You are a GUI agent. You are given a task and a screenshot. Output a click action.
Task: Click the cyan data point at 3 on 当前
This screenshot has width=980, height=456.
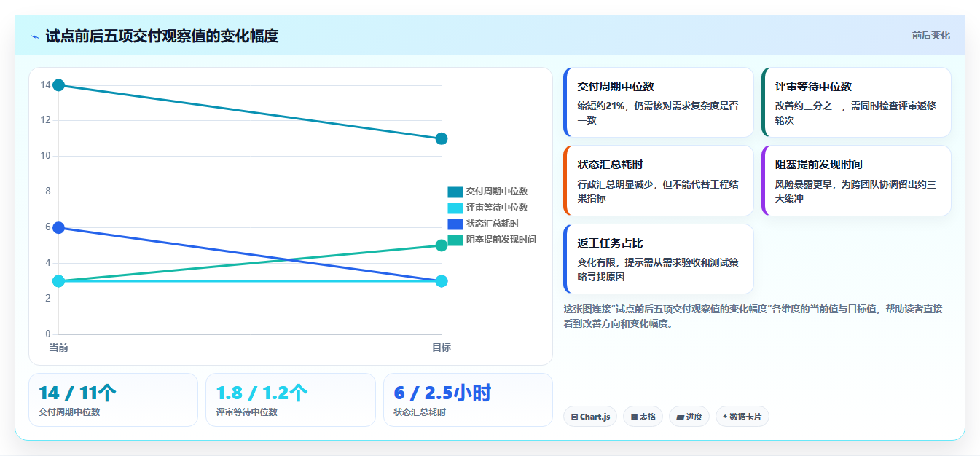(x=59, y=281)
